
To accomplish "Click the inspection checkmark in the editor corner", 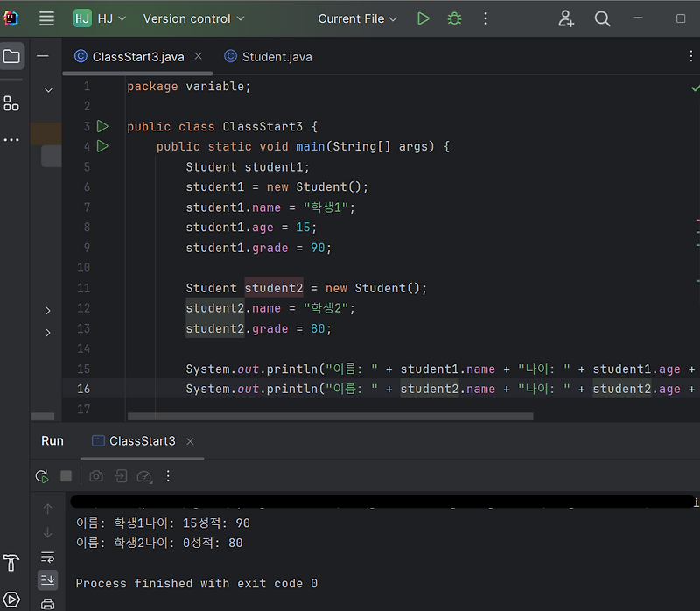I will coord(695,88).
